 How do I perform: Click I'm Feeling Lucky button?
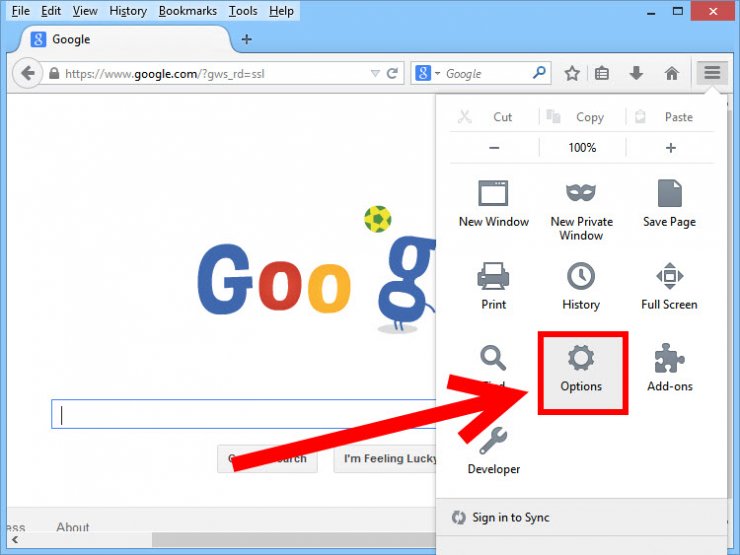tap(385, 458)
